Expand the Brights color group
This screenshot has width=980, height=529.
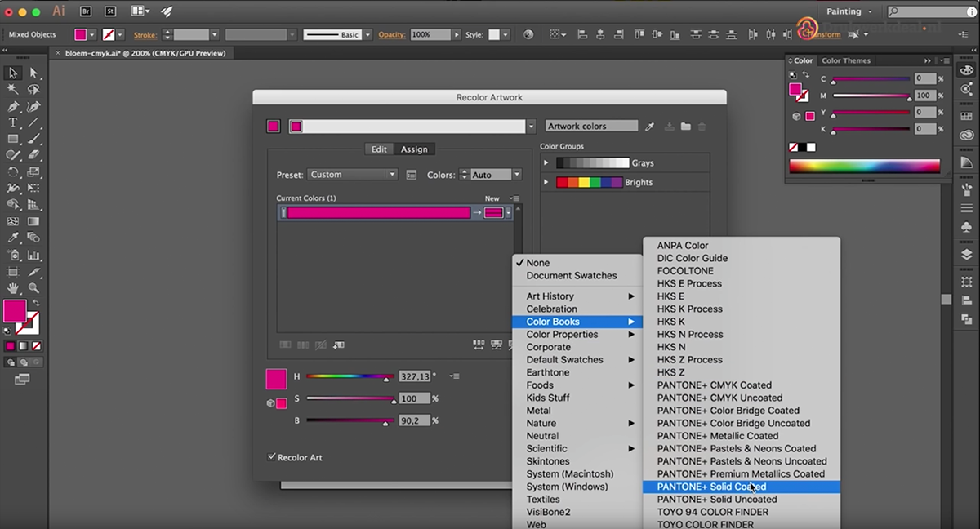click(546, 182)
